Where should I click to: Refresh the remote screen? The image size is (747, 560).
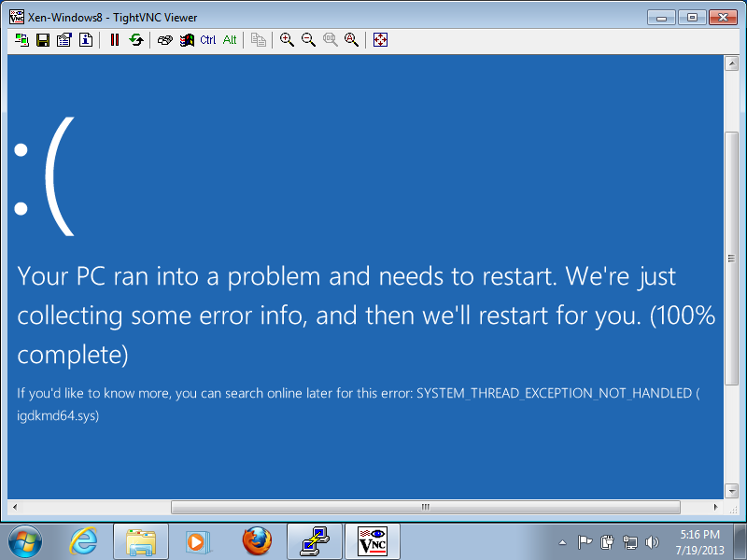tap(136, 39)
